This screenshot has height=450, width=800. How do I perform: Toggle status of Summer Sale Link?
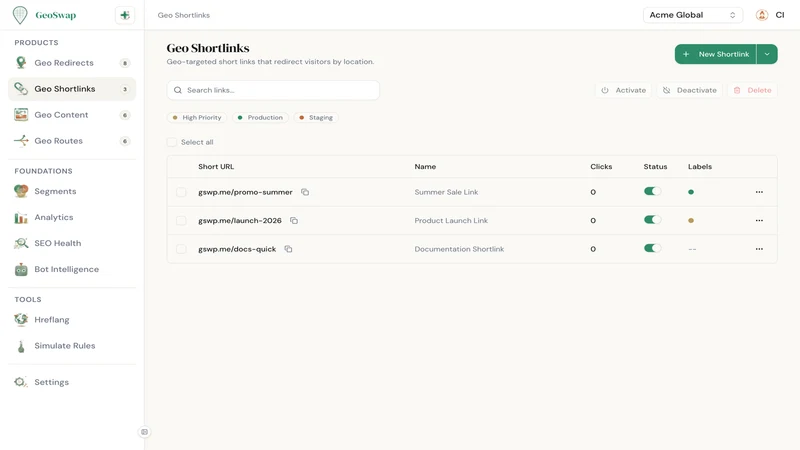(x=652, y=191)
